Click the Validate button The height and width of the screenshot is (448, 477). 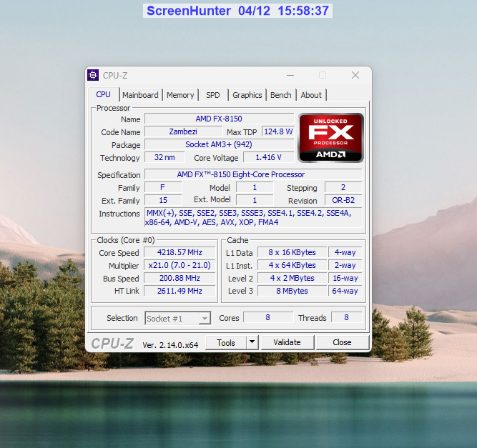pos(287,342)
